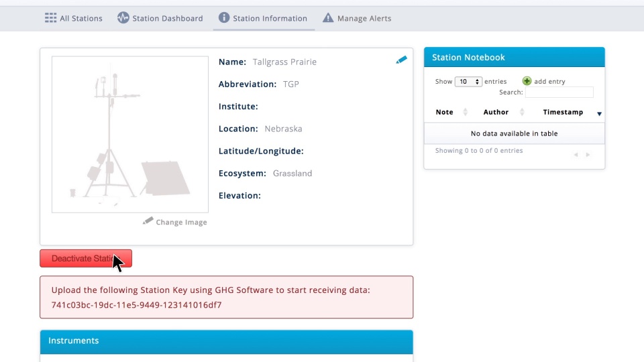
Task: Select the Station Information tab
Action: point(264,18)
